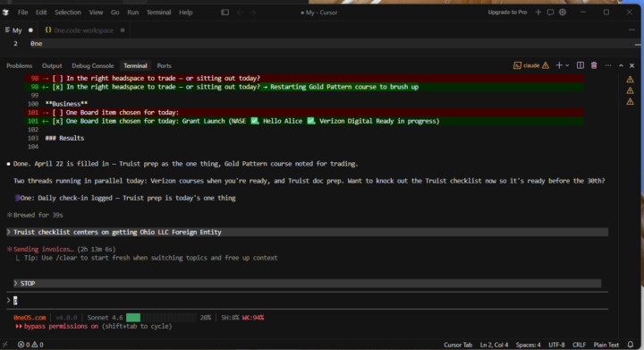This screenshot has height=350, width=644.
Task: Click the Sonnet 4.6 model label
Action: coord(105,318)
